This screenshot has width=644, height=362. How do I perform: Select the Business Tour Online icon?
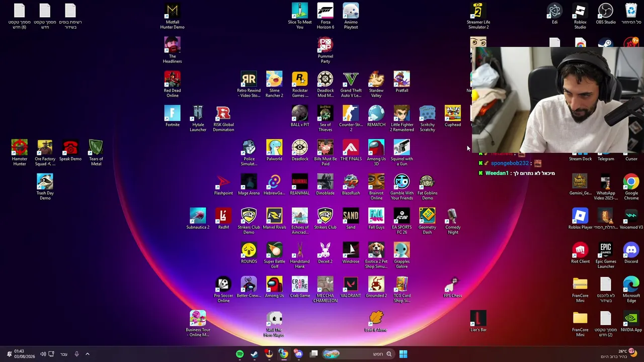click(x=198, y=324)
